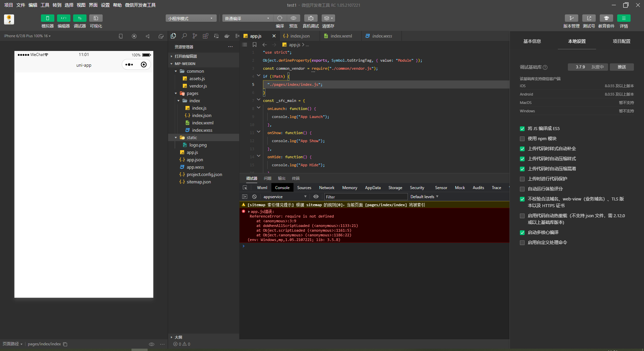Viewport: 644px width, 351px height.
Task: Navigate back in editor
Action: pos(265,45)
